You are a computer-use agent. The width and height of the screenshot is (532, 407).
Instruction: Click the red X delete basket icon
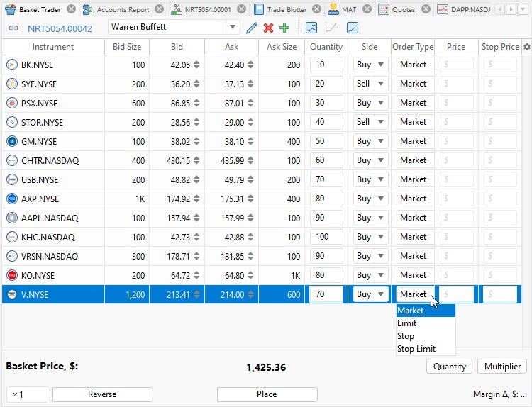coord(268,28)
